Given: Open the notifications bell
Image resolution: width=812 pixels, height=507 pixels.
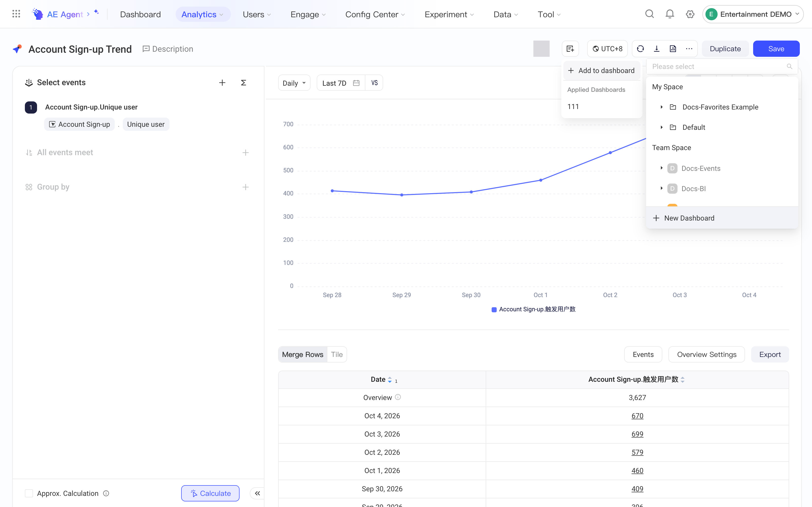Looking at the screenshot, I should coord(670,14).
